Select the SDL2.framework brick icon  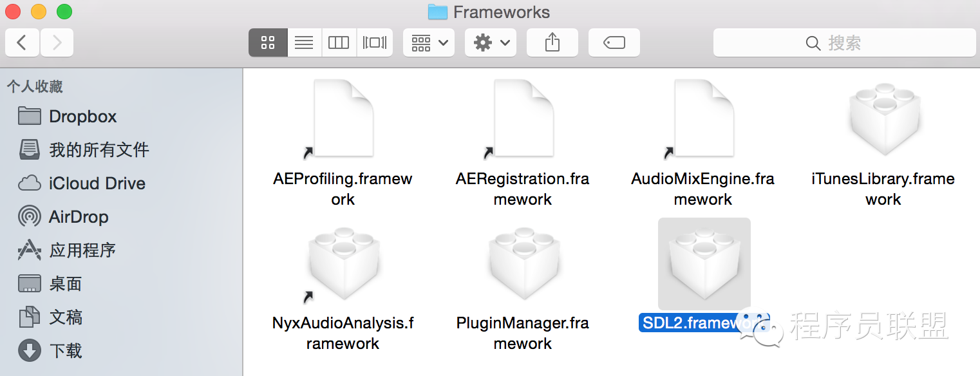pos(704,265)
